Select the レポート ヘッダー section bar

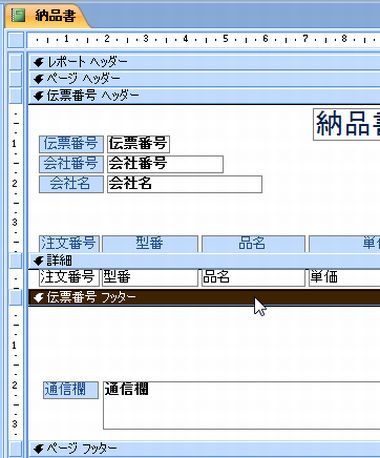[204, 62]
